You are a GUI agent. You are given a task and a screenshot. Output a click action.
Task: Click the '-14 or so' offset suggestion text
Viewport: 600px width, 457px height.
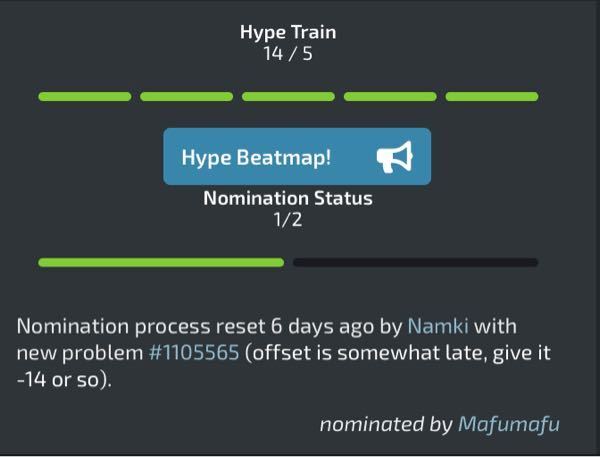pyautogui.click(x=61, y=380)
